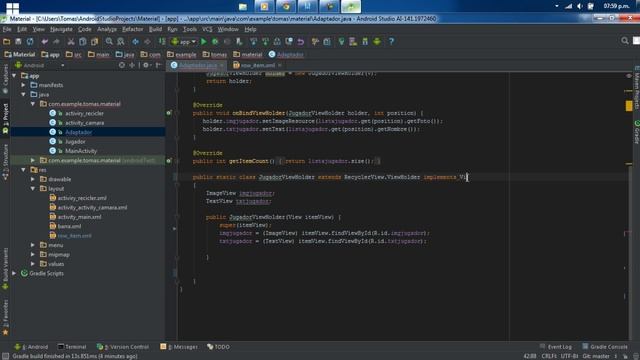Click the Make Project icon
640x360 pixels.
pyautogui.click(x=162, y=42)
